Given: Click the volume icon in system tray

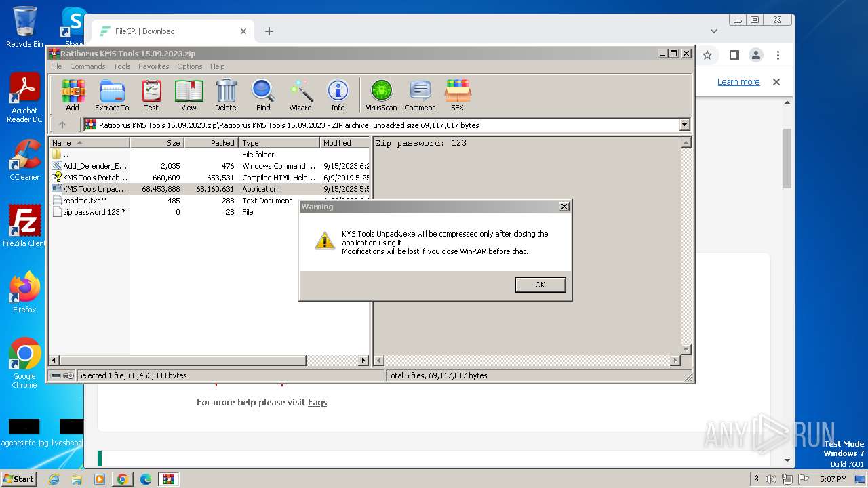Looking at the screenshot, I should 772,479.
